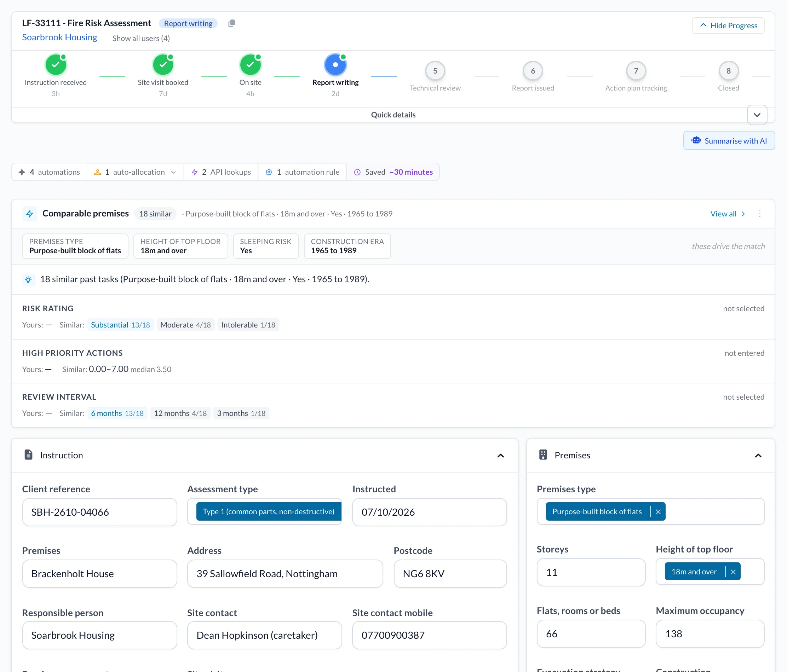Image resolution: width=787 pixels, height=672 pixels.
Task: Remove the 18m and over tag
Action: [x=733, y=572]
